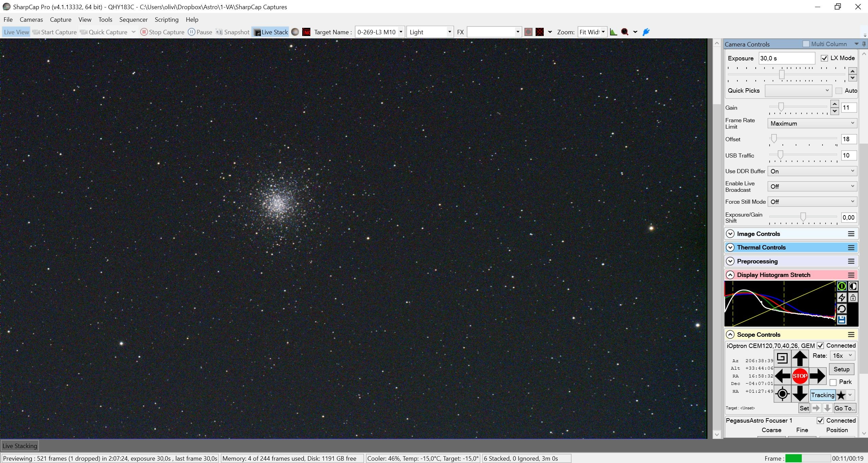Viewport: 868px width, 463px height.
Task: Click the spiral search icon in Scope Controls
Action: click(x=782, y=358)
